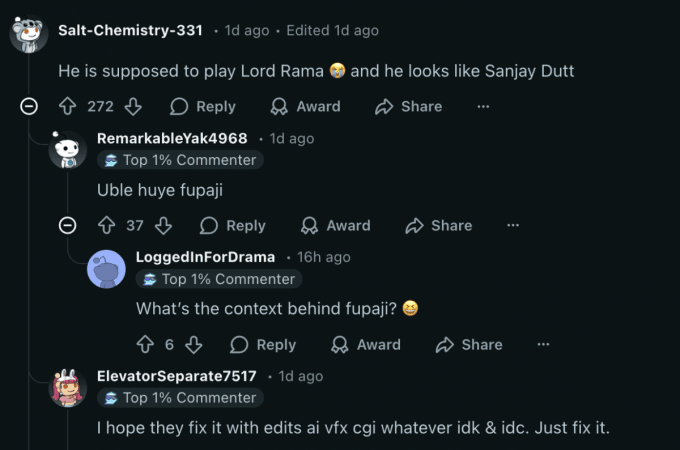The image size is (680, 450).
Task: Downvote the 'Uble huye fupaji' comment
Action: (164, 226)
